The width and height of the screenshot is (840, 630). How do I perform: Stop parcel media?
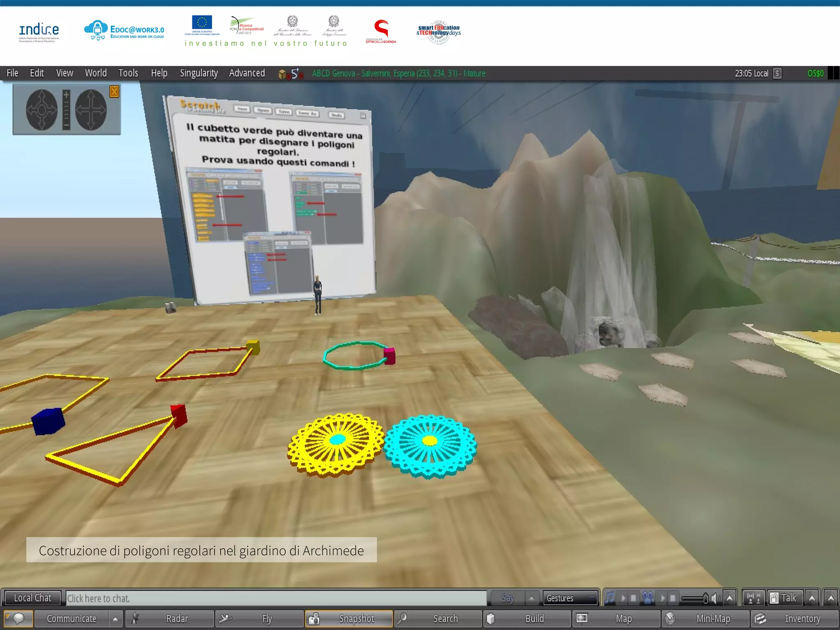[x=672, y=598]
